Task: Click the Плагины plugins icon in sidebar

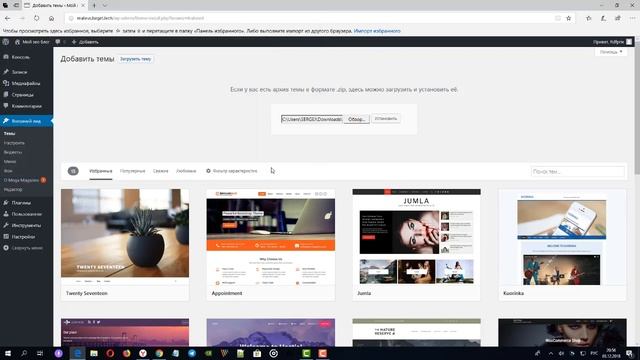Action: (6, 202)
